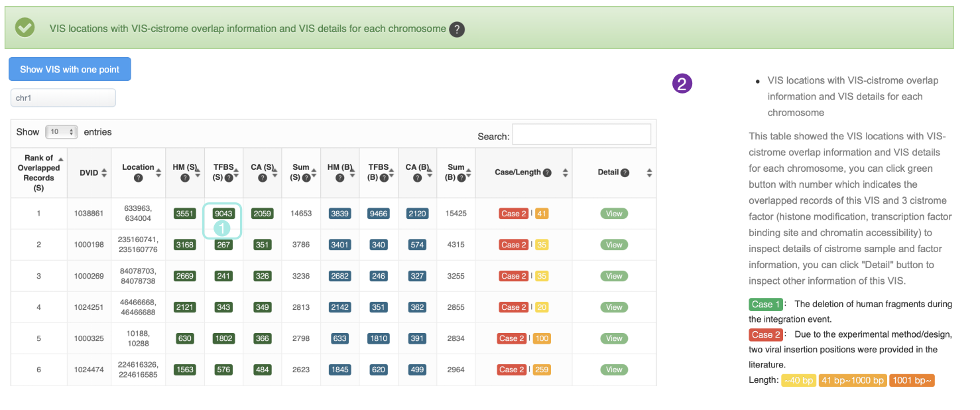
Task: Click help icon in CA (B) header
Action: [417, 178]
